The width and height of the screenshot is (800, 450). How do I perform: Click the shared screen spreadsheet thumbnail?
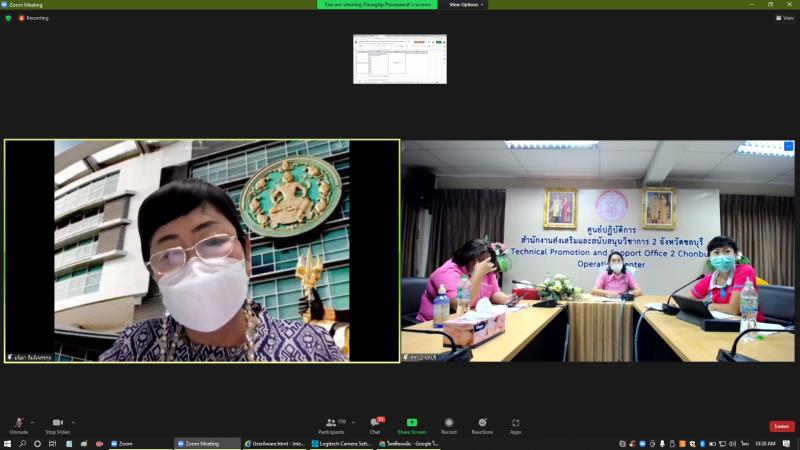coord(399,59)
